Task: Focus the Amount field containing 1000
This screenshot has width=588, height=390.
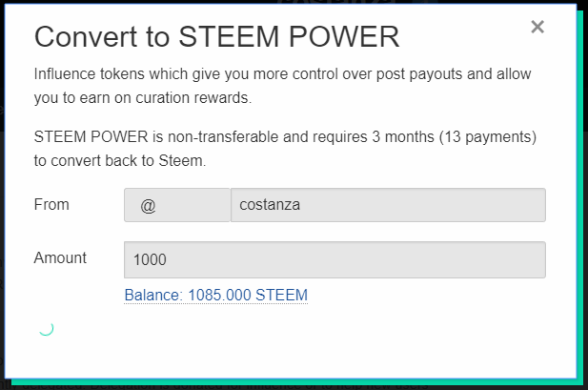Action: [x=335, y=259]
